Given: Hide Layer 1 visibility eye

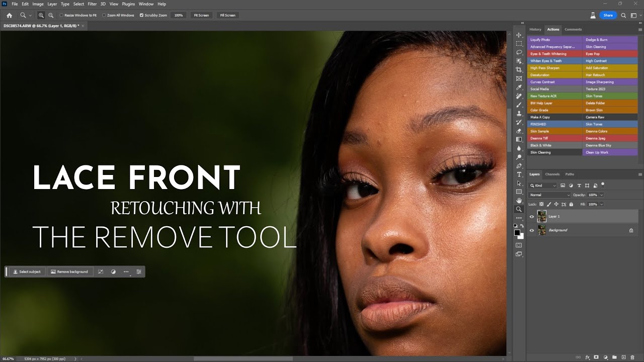Looking at the screenshot, I should click(x=532, y=217).
